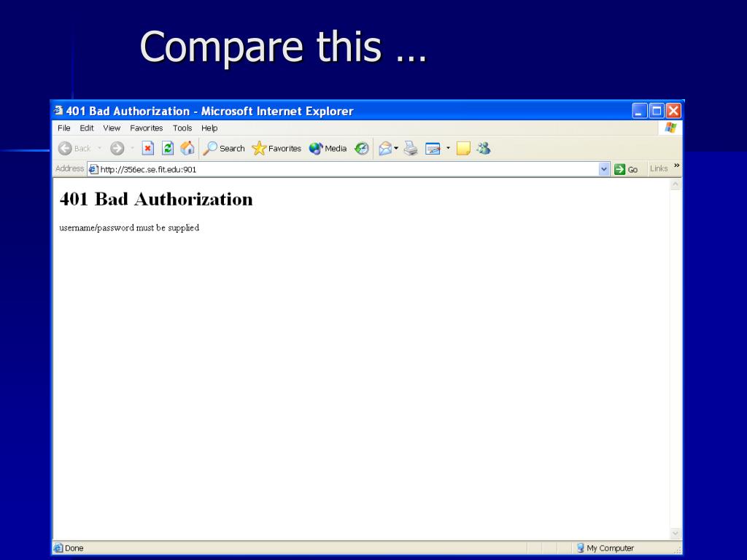Screen dimensions: 747x560
Task: Click the Edit page toolbar icon
Action: click(x=433, y=149)
